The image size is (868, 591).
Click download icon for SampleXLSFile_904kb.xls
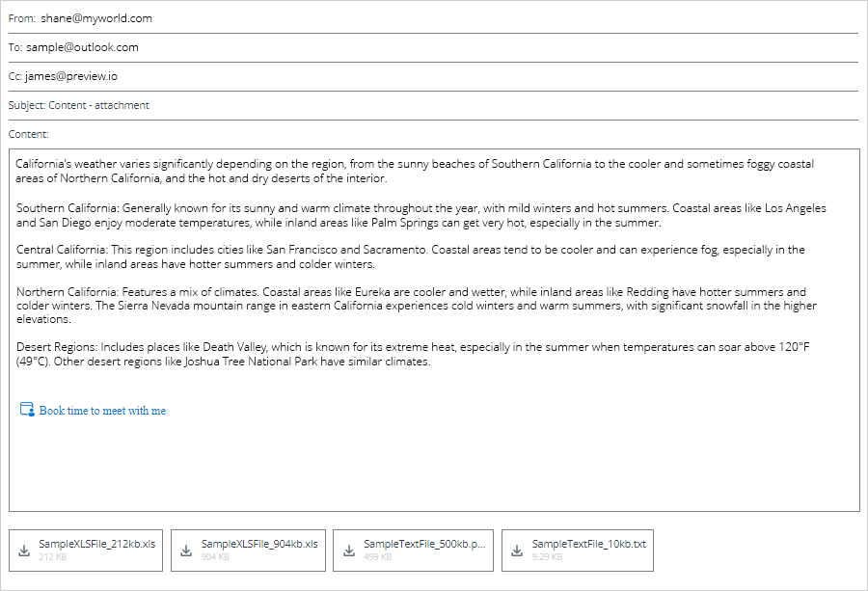tap(186, 551)
